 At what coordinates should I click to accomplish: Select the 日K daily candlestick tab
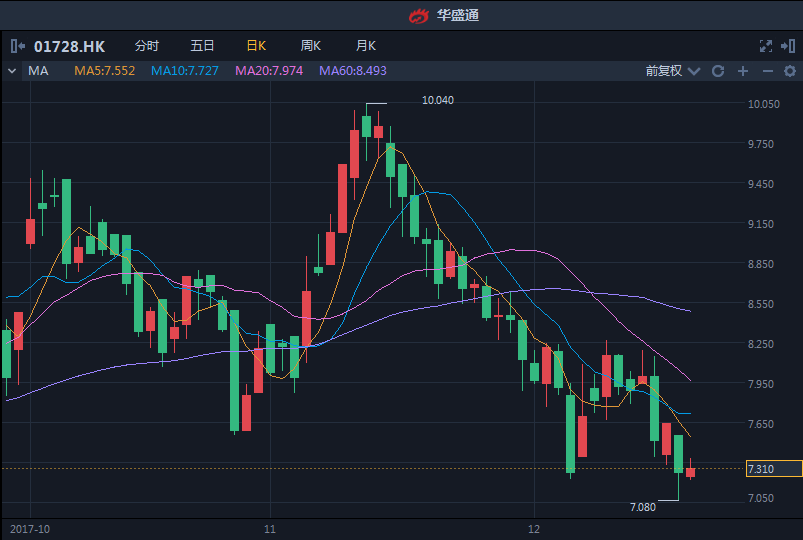256,46
